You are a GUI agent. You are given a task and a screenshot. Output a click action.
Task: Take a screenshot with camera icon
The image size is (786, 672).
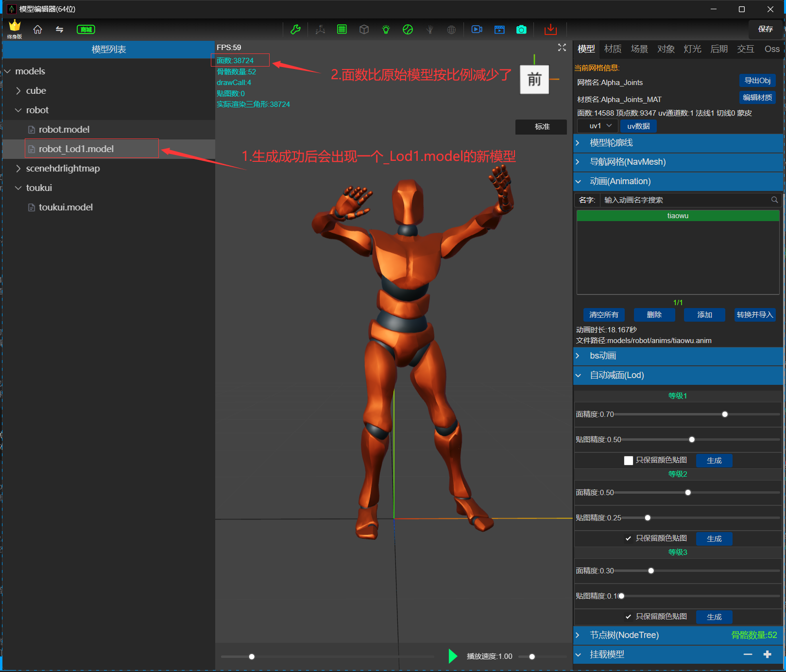coord(521,30)
